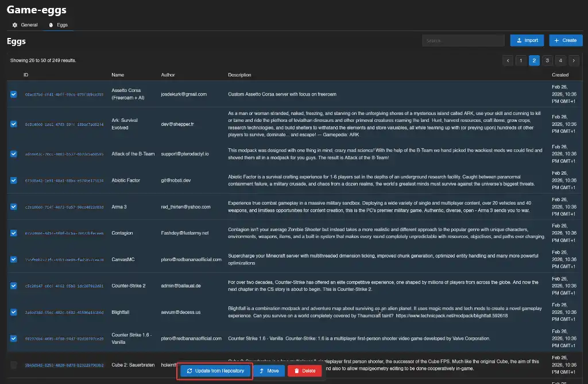The image size is (588, 384).
Task: Go to previous page using left chevron
Action: point(508,60)
